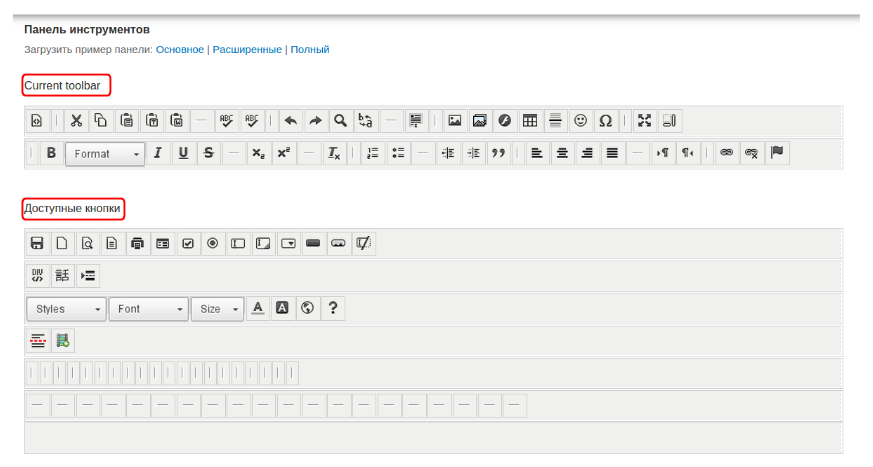Select the Undo arrow button
Image resolution: width=873 pixels, height=467 pixels.
point(290,121)
